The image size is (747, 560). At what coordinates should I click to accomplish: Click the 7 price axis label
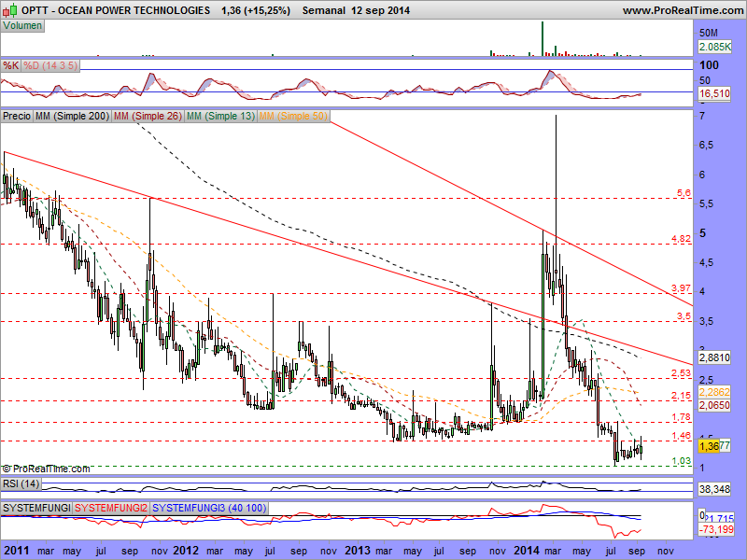click(x=702, y=116)
